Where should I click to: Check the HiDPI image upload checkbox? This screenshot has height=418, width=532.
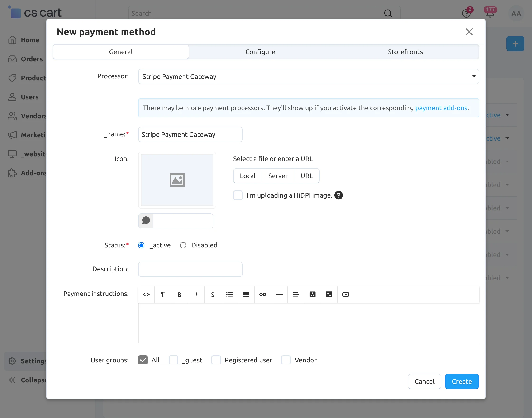238,195
